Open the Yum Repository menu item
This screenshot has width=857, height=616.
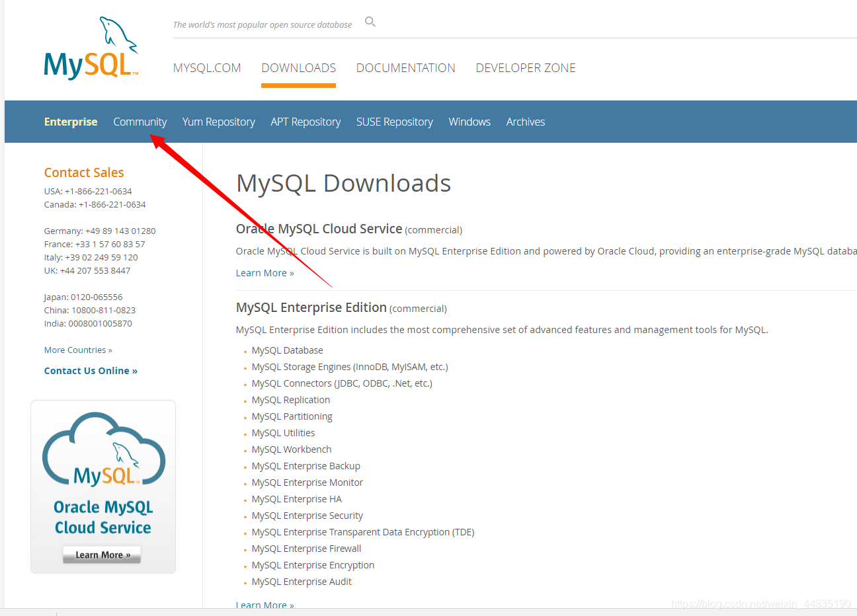(219, 122)
